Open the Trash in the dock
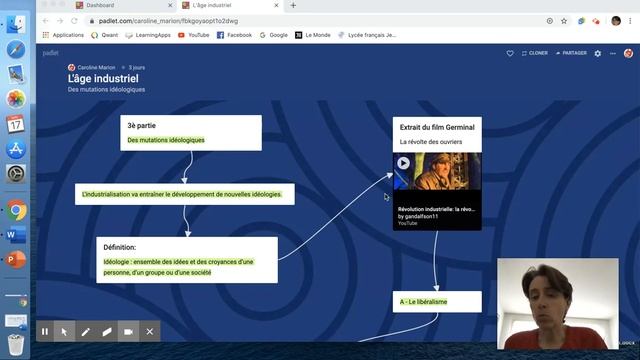This screenshot has width=640, height=360. [x=16, y=344]
